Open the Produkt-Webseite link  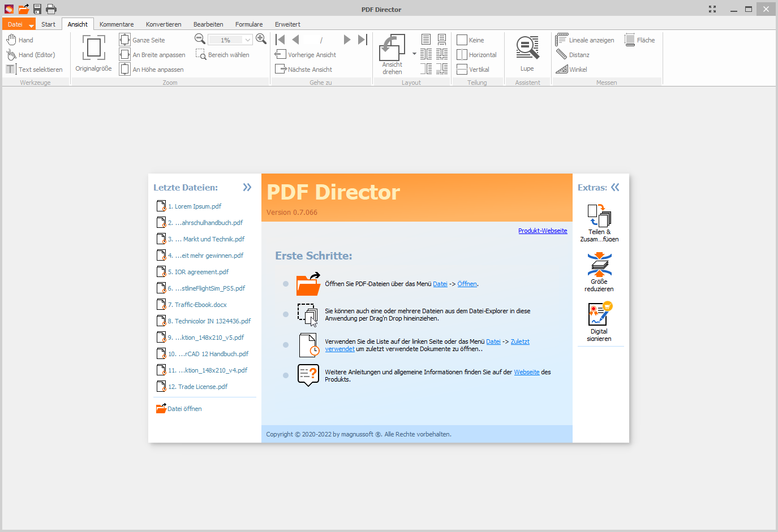(x=542, y=231)
